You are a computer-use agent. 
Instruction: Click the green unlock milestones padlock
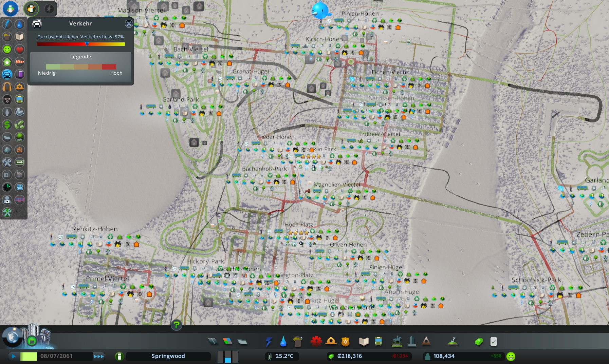point(32,341)
